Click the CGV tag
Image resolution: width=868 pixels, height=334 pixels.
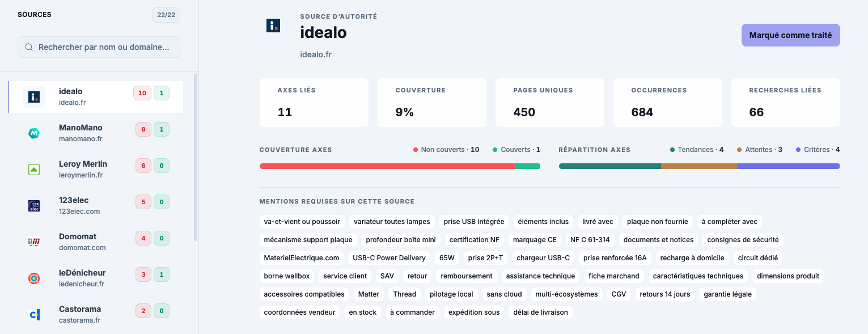[x=619, y=294]
